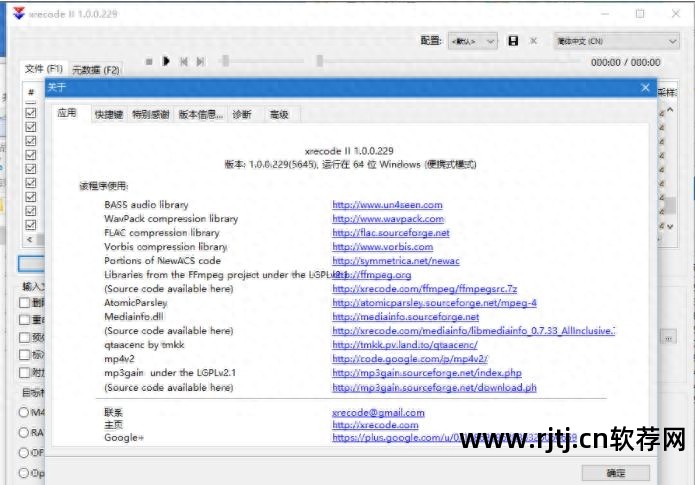Switch to the 文件 (F1) tab
The width and height of the screenshot is (695, 485).
point(44,69)
